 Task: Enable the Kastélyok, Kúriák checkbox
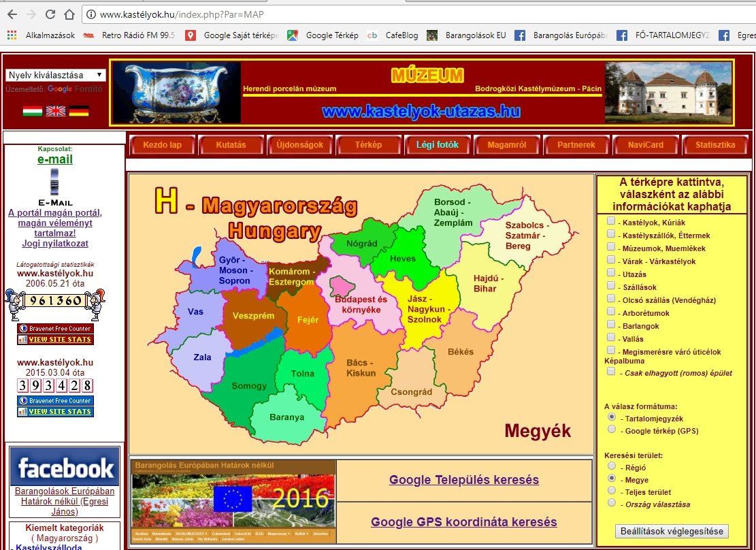coord(611,221)
